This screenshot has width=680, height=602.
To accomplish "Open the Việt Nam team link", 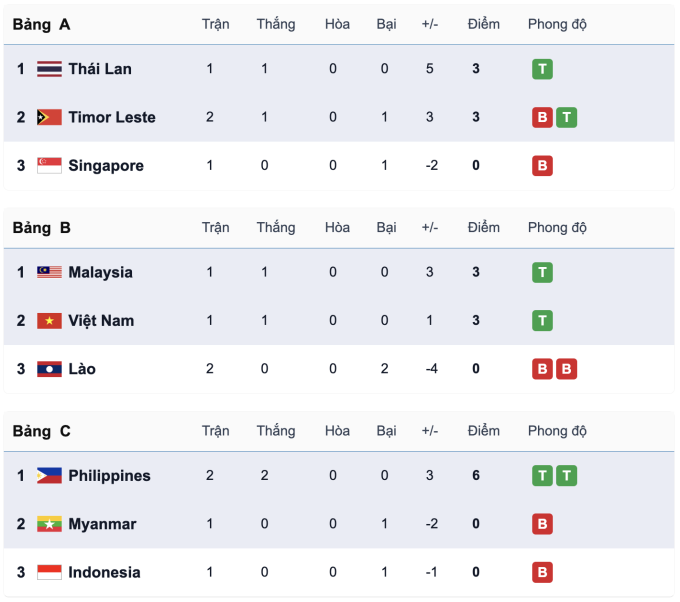I will [101, 321].
